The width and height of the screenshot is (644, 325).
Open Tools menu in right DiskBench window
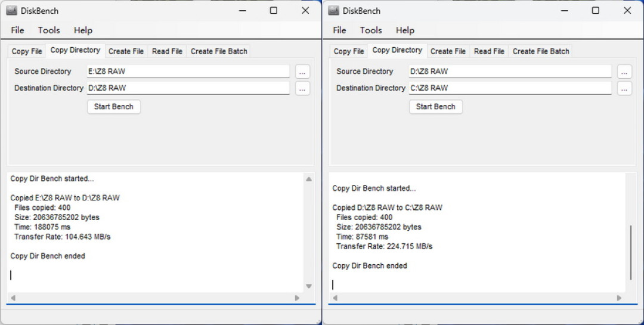tap(371, 30)
